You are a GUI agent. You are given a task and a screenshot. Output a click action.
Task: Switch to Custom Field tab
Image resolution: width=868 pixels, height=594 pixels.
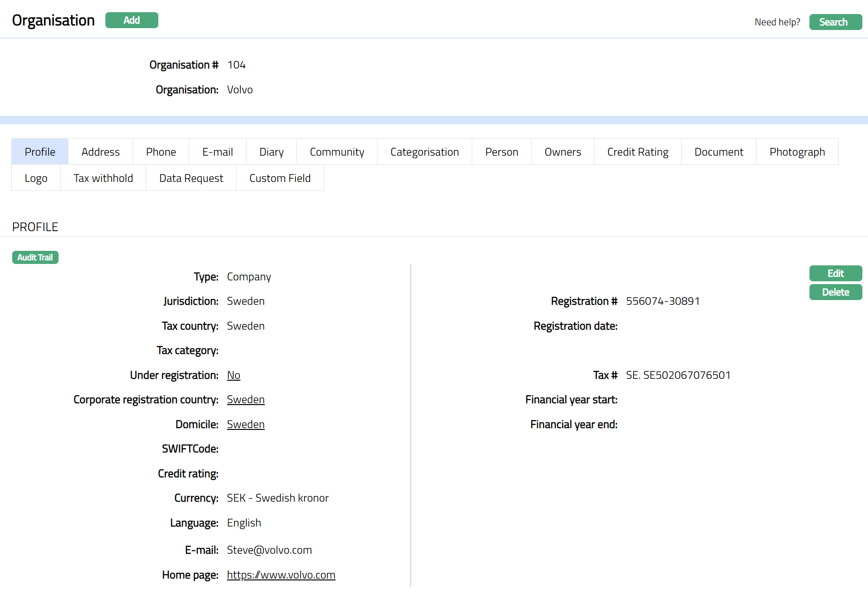point(280,178)
